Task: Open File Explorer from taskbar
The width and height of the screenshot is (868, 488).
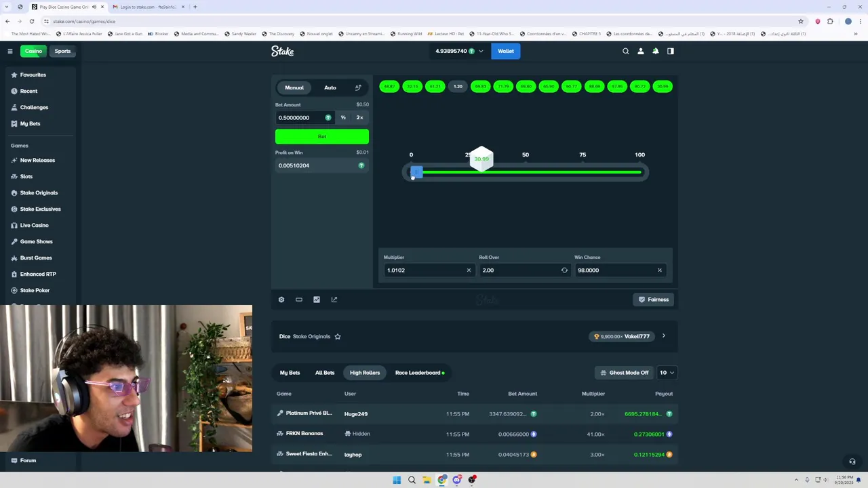Action: pyautogui.click(x=427, y=480)
